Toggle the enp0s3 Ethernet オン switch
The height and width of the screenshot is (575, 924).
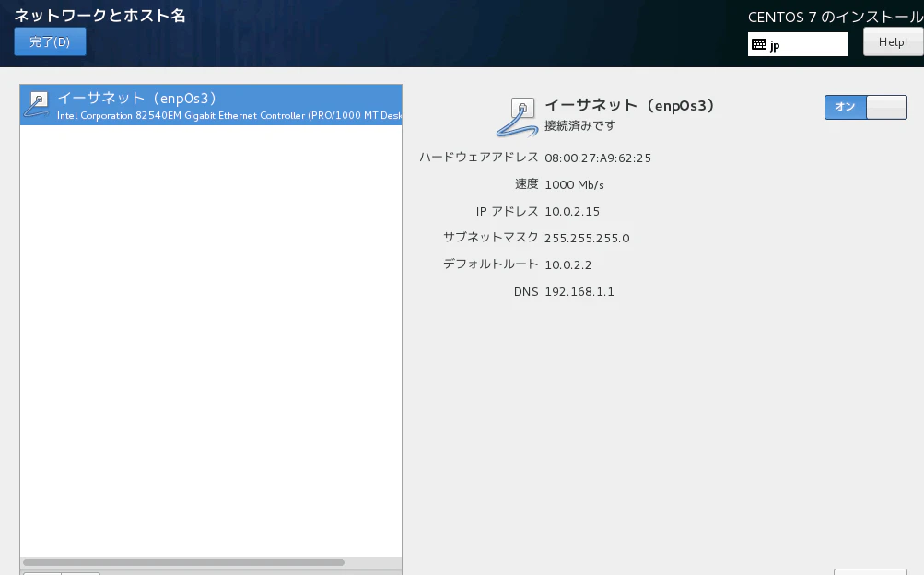tap(866, 107)
